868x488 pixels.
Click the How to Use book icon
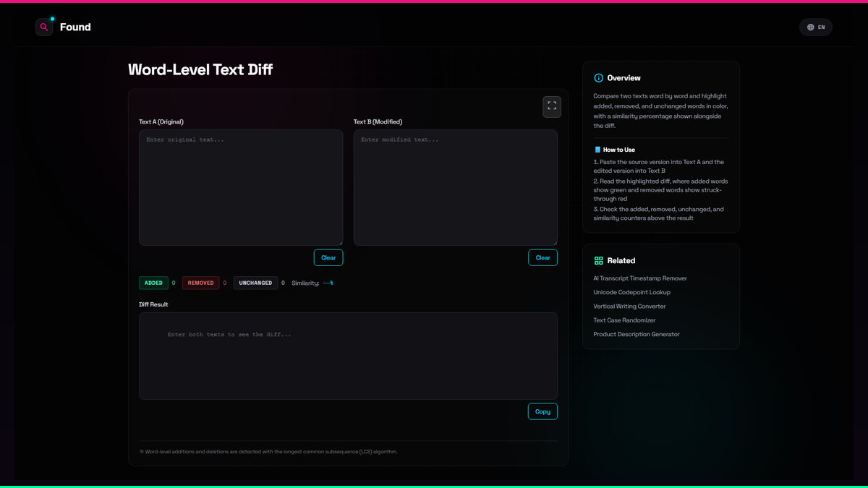coord(597,150)
